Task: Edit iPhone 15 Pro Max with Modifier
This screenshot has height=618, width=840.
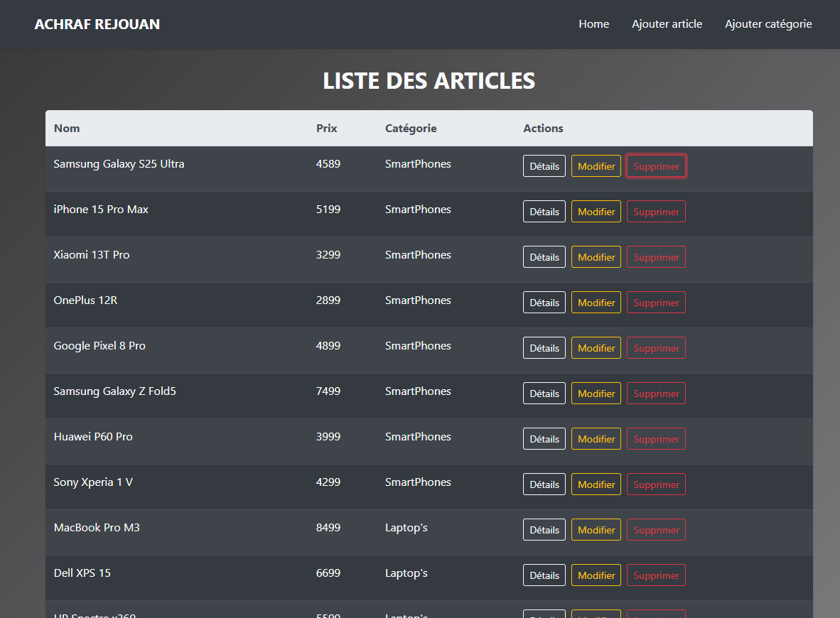Action: pos(596,212)
